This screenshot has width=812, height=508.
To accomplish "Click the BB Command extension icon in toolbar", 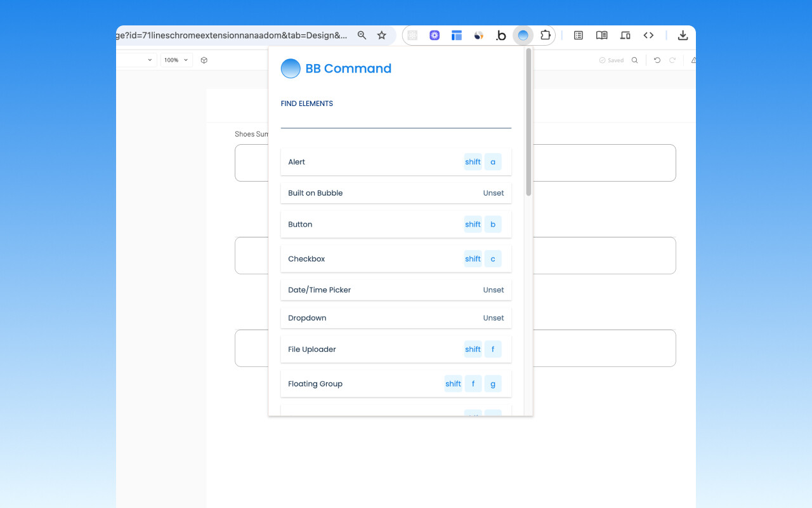I will (523, 36).
